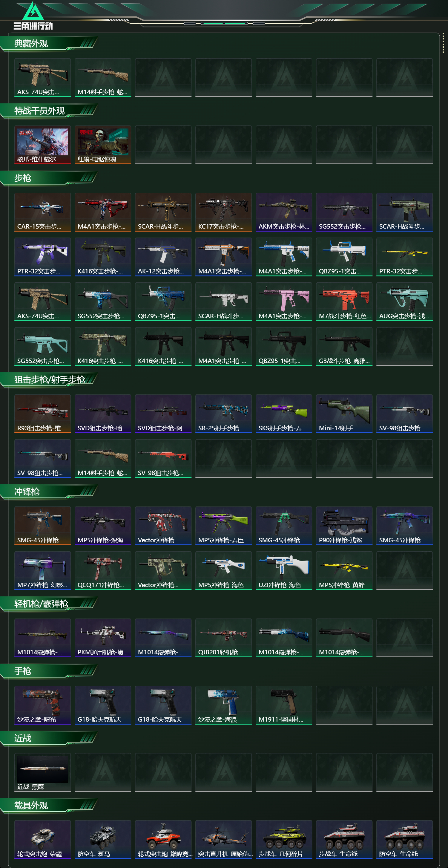
Task: Select the 步战车-几何碎片 vehicle skin
Action: [284, 840]
